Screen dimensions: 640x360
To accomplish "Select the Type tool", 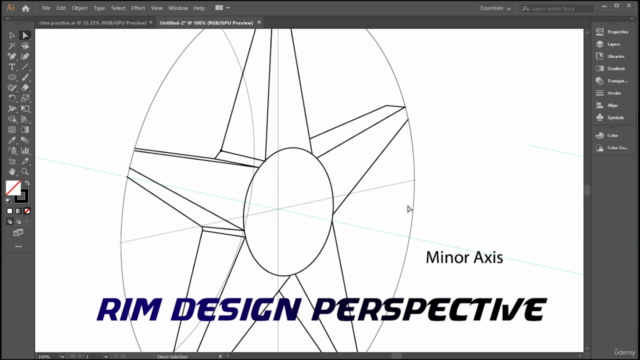I will click(12, 67).
